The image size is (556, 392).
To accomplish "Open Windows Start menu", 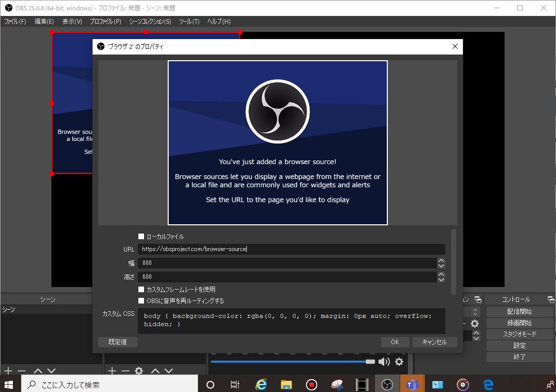I will pos(9,385).
